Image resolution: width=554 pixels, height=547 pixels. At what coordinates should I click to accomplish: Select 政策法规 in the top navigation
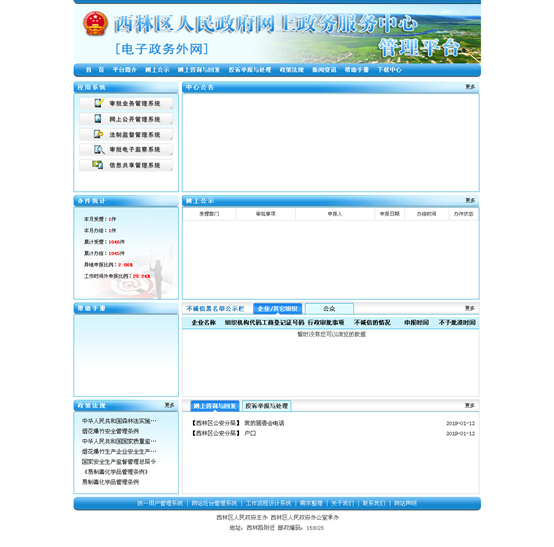[291, 70]
